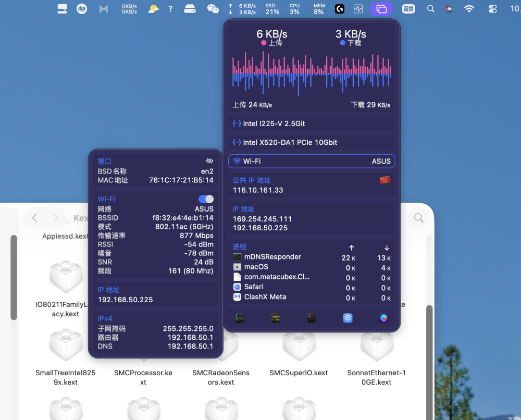
Task: Open the blue globe network icon
Action: coord(348,318)
